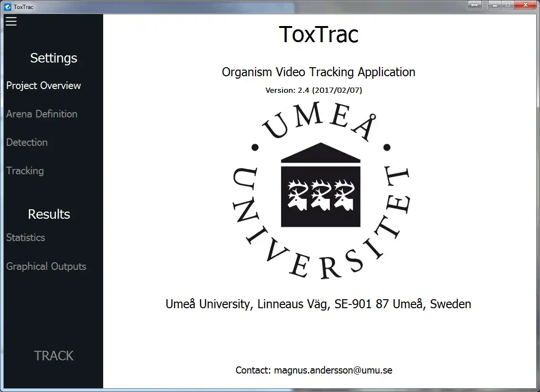View the Statistics results
The width and height of the screenshot is (540, 392).
(26, 238)
